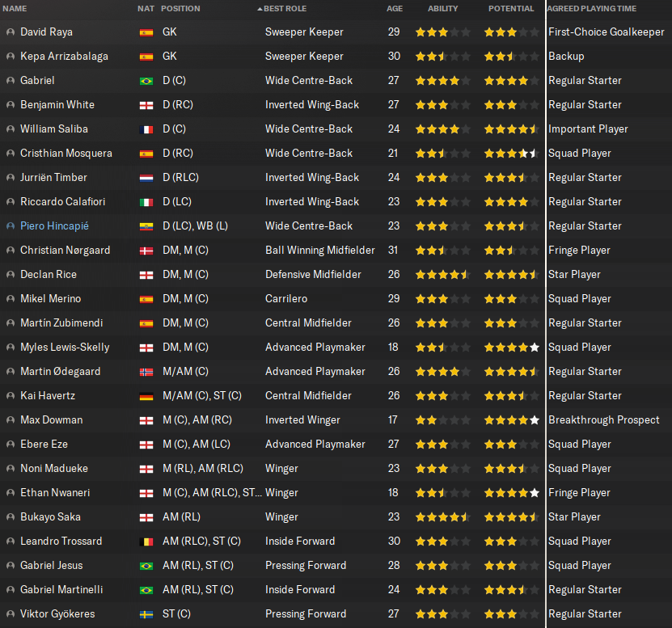The image size is (672, 628).
Task: Click age '17' in Max Dowman's row
Action: coord(393,420)
